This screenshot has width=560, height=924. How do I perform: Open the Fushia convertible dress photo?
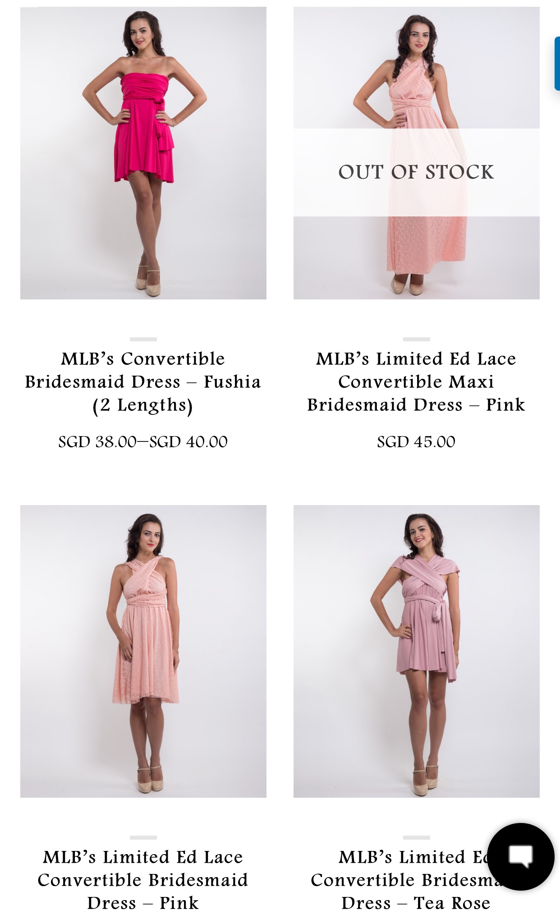click(x=143, y=153)
